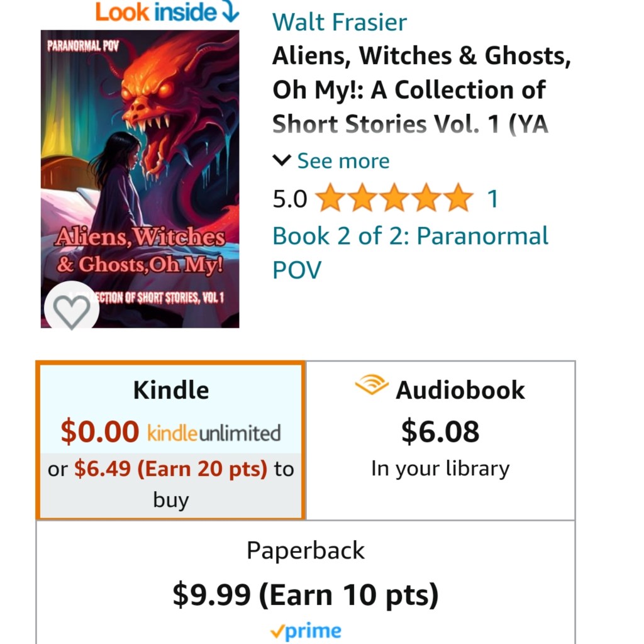
Task: Click the five-star rating stars
Action: click(394, 199)
